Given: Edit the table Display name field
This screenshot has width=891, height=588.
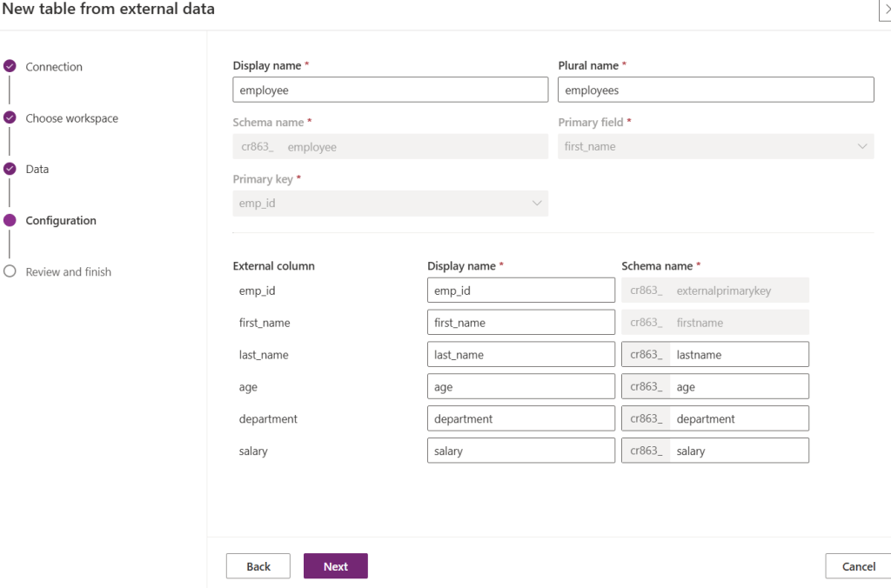Looking at the screenshot, I should (x=390, y=90).
